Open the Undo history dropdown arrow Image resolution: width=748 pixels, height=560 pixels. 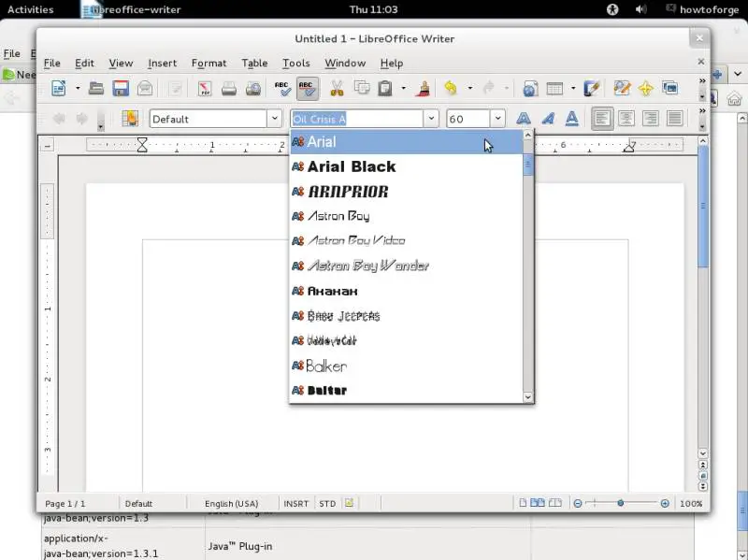coord(469,88)
